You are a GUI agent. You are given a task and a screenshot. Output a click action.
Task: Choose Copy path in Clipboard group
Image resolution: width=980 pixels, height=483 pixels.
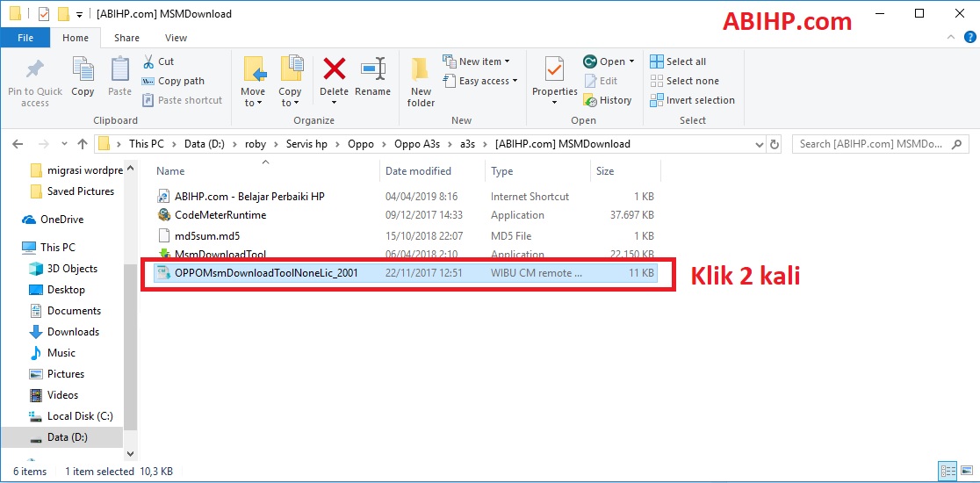(x=173, y=81)
